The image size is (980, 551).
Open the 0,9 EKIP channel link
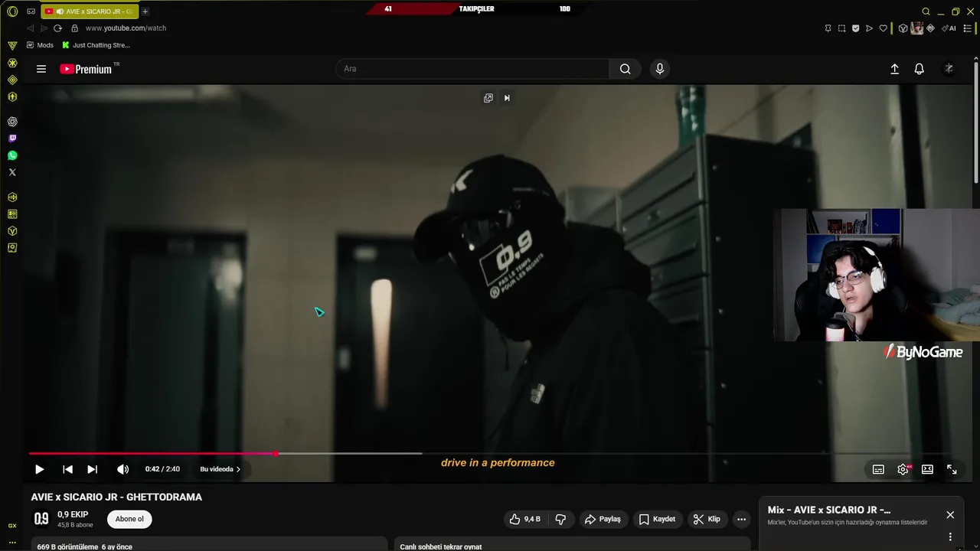click(73, 514)
